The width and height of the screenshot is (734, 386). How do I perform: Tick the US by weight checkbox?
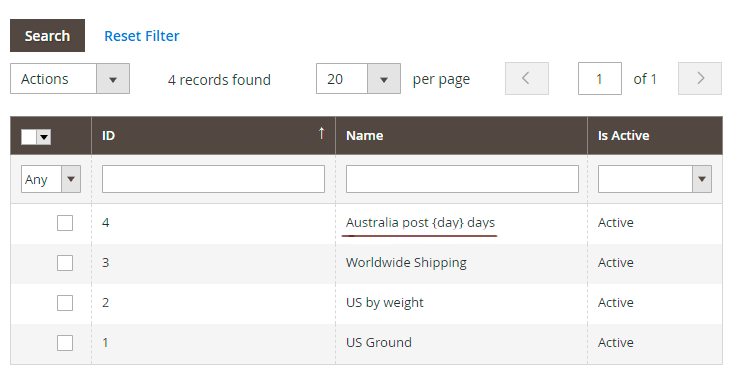[x=65, y=303]
